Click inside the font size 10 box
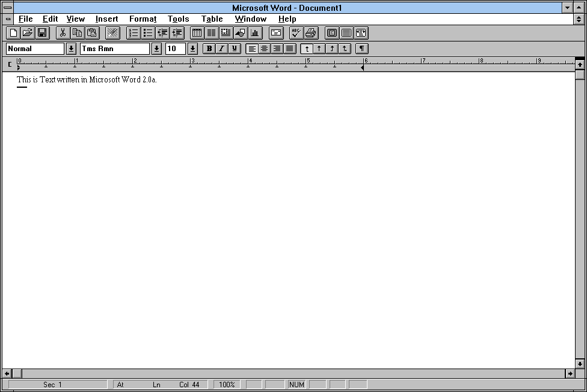Image resolution: width=587 pixels, height=392 pixels. [x=176, y=49]
